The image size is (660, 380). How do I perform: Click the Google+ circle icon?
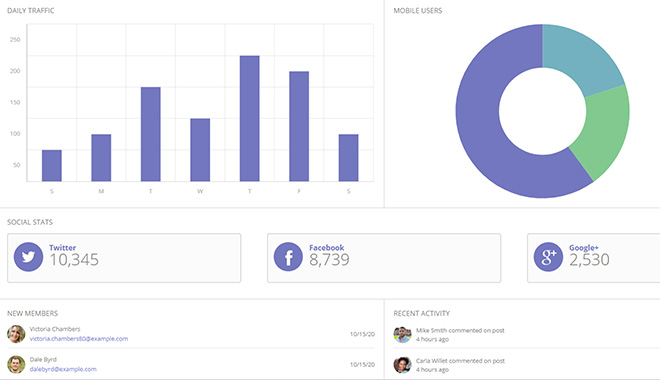point(548,257)
